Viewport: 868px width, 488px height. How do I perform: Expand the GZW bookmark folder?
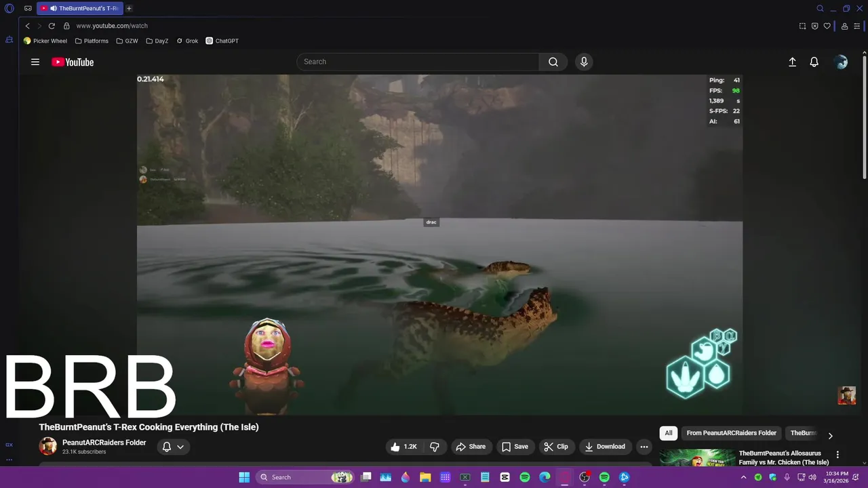[x=127, y=41]
